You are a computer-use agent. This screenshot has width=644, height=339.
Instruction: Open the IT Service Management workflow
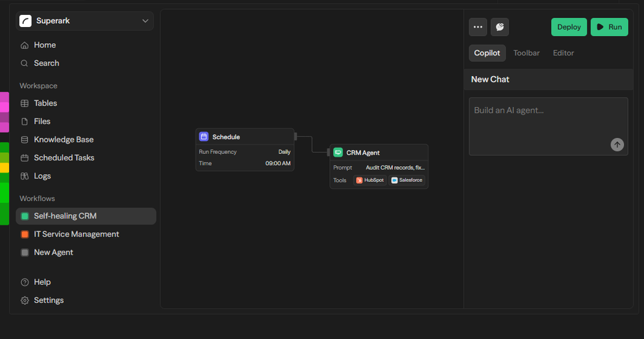(77, 234)
